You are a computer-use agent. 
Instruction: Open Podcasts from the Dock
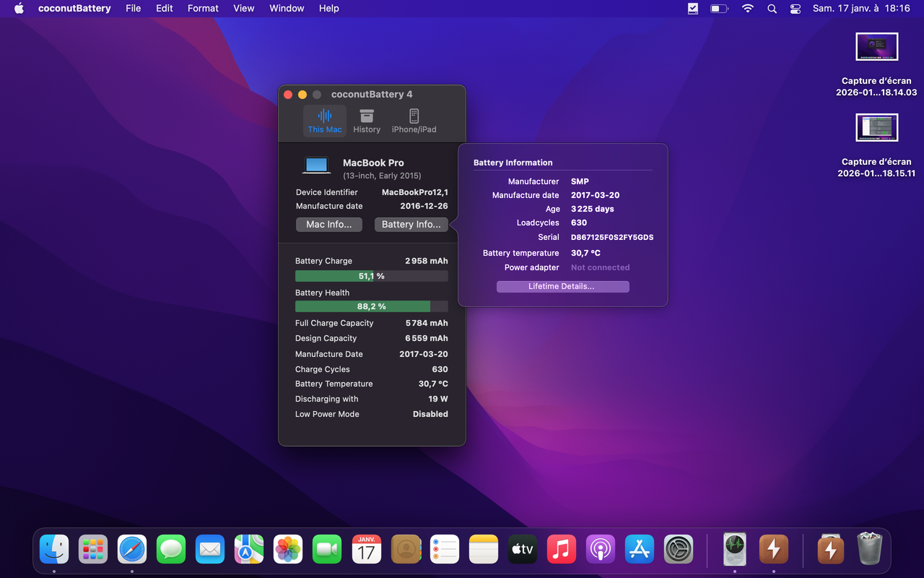[x=601, y=549]
